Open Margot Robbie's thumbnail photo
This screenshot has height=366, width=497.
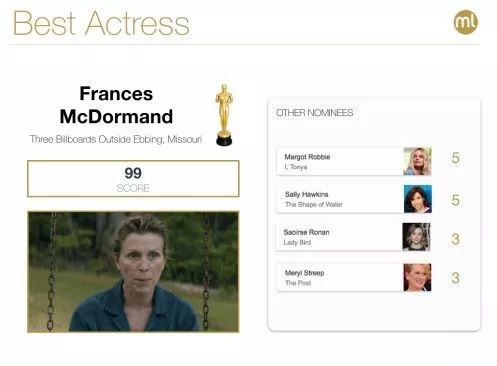tap(417, 161)
